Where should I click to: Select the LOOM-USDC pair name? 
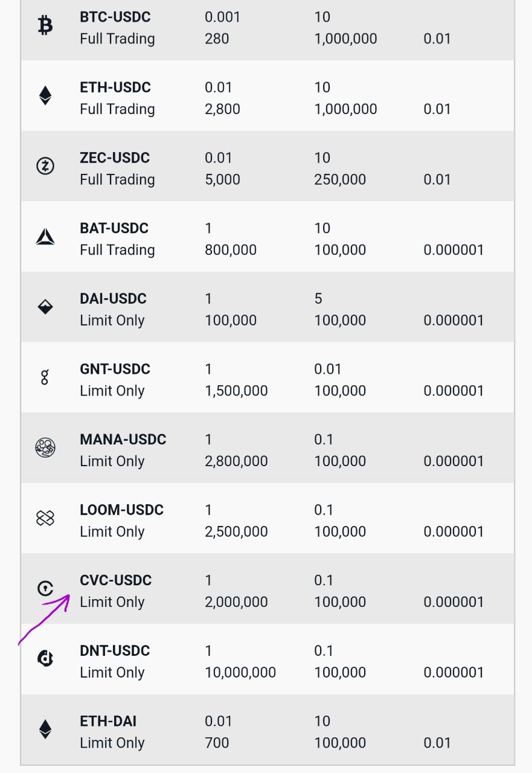coord(121,510)
